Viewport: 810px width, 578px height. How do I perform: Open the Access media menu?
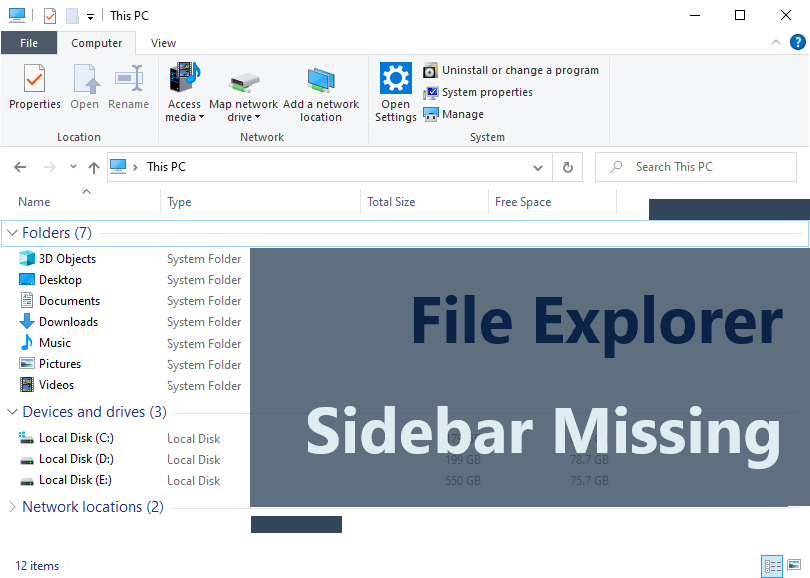click(x=184, y=92)
